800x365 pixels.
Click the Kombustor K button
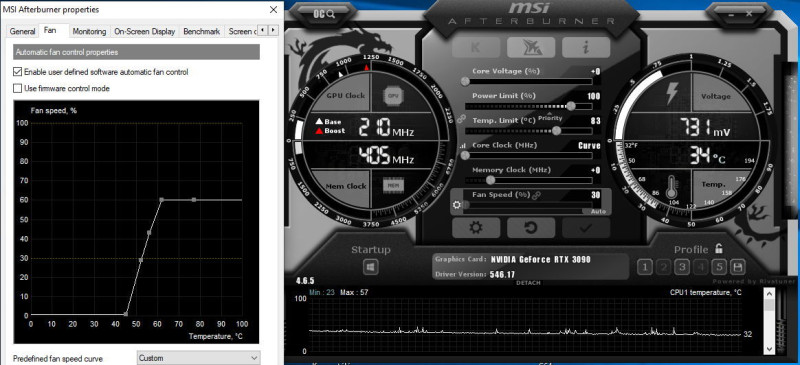click(476, 47)
